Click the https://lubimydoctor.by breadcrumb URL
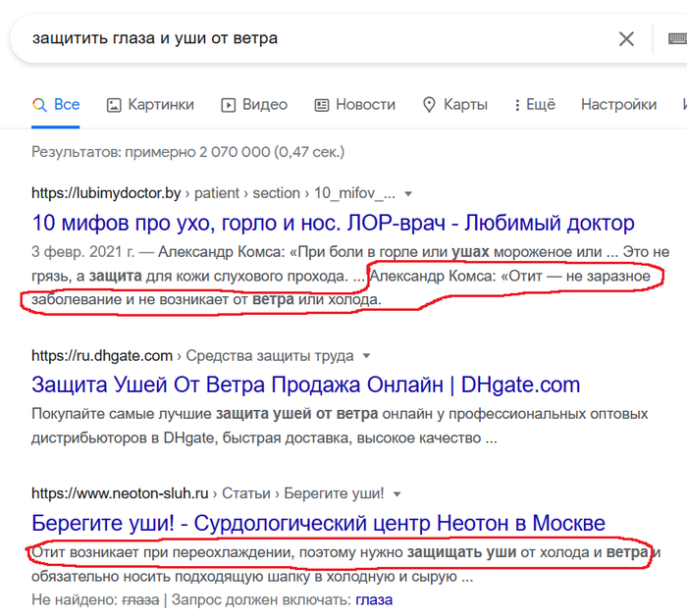Screen dimensions: 687x616 tap(106, 193)
